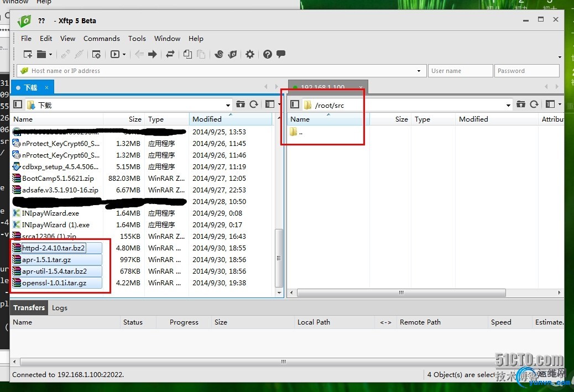Go up one folder in local pane
This screenshot has width=574, height=392.
pos(241,104)
